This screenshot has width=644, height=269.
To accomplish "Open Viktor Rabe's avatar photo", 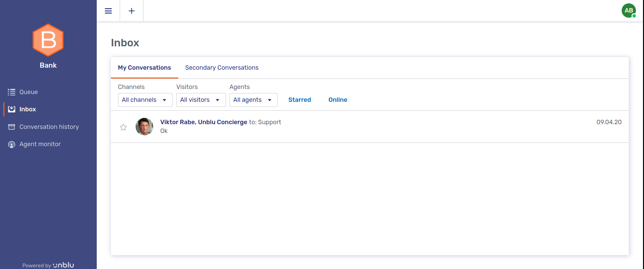I will (x=144, y=127).
